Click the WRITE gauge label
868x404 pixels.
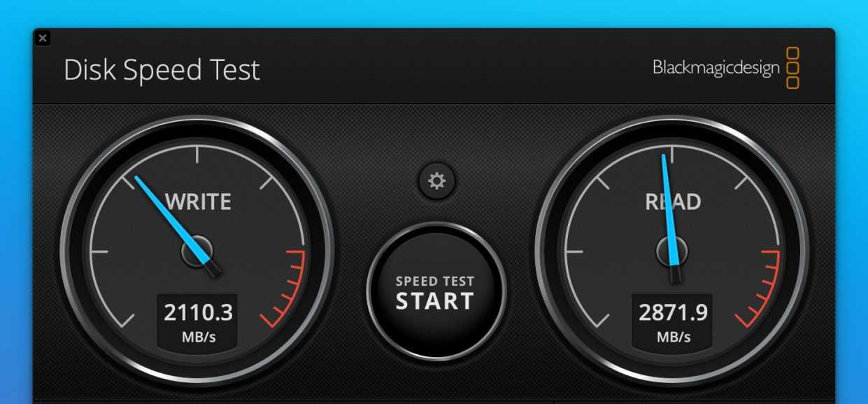198,202
